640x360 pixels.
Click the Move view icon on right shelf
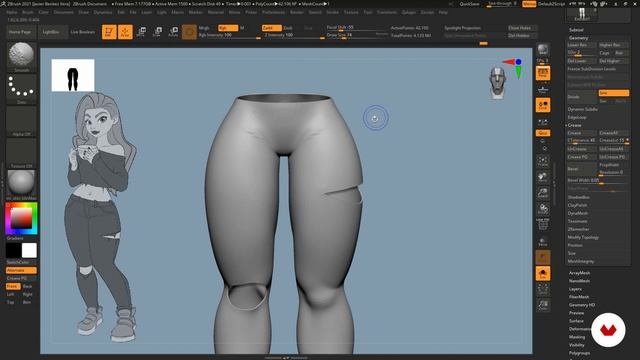542,177
